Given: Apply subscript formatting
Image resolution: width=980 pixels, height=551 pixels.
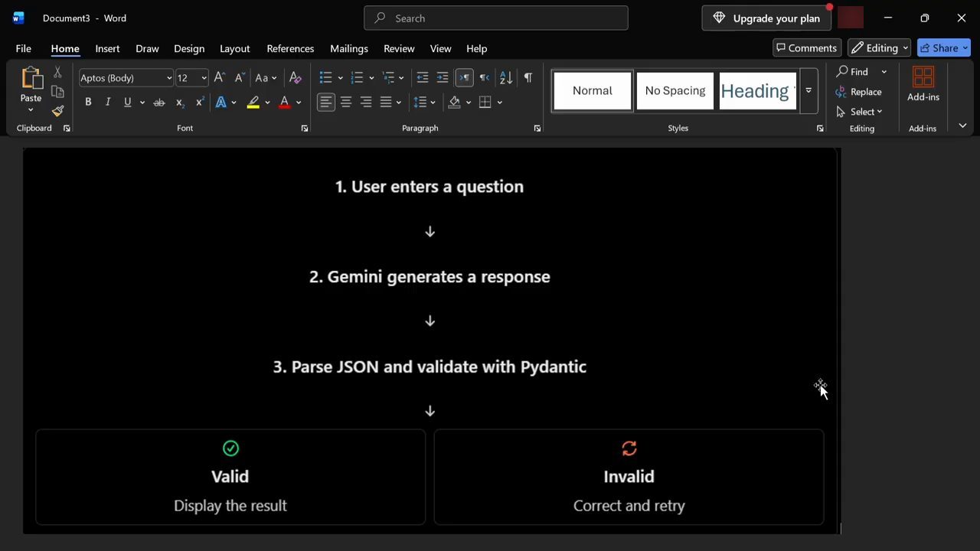Looking at the screenshot, I should click(x=180, y=102).
